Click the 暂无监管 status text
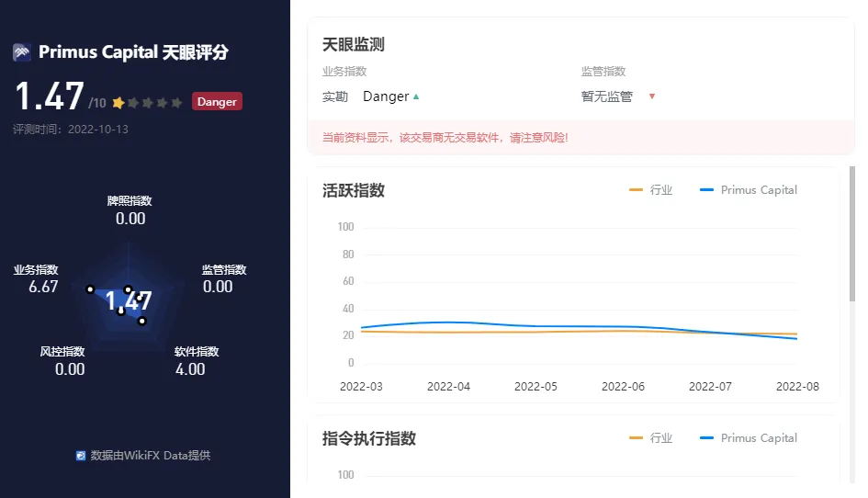 (607, 96)
